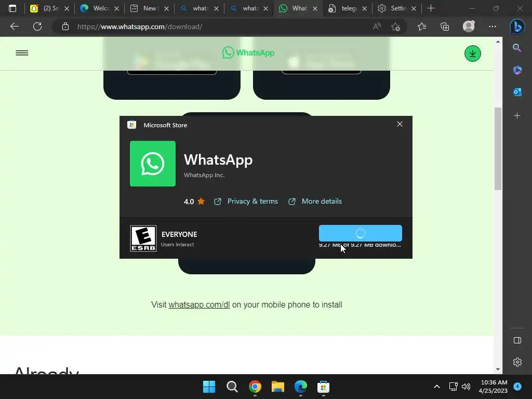
Task: Click the page vertical scrollbar thumb
Action: point(498,149)
